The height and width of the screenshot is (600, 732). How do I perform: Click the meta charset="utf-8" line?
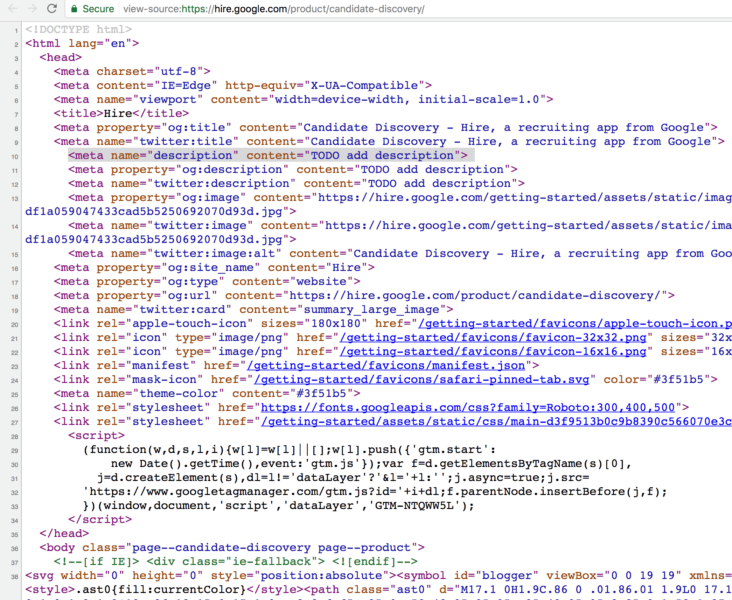132,71
